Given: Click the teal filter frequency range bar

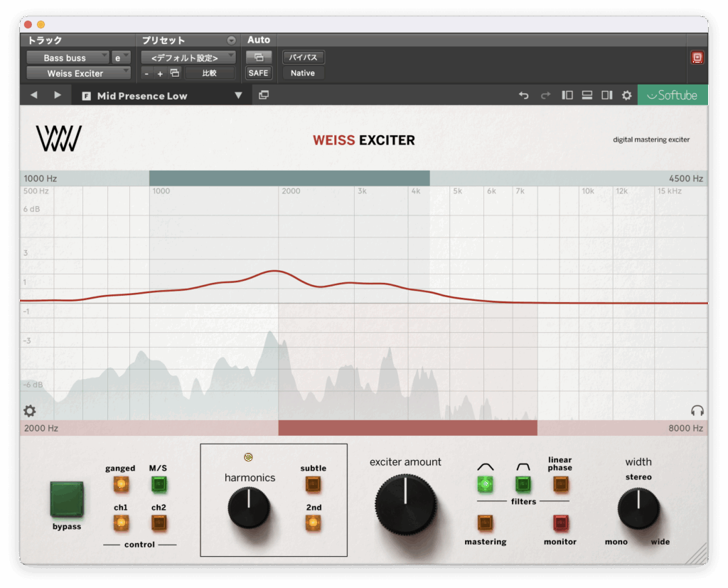Looking at the screenshot, I should click(289, 178).
